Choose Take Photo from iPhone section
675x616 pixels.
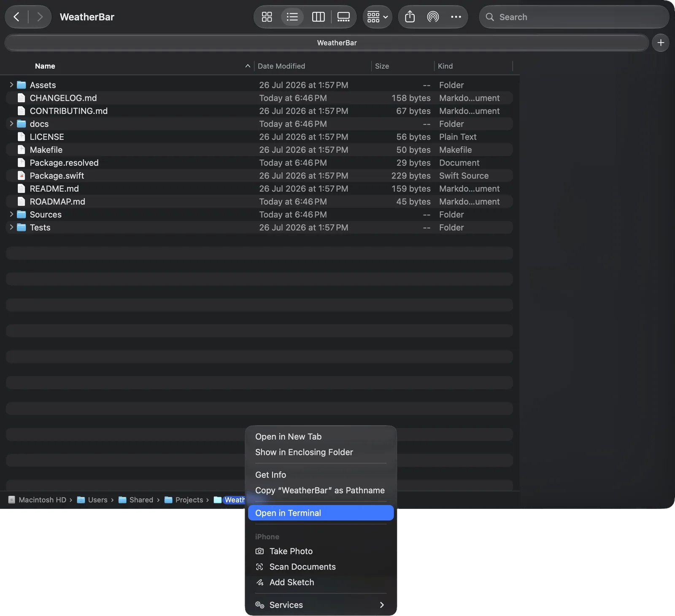tap(321, 551)
